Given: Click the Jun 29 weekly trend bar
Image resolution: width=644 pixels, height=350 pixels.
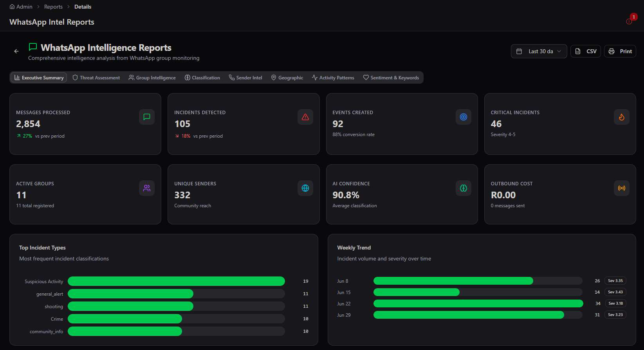Looking at the screenshot, I should 478,315.
